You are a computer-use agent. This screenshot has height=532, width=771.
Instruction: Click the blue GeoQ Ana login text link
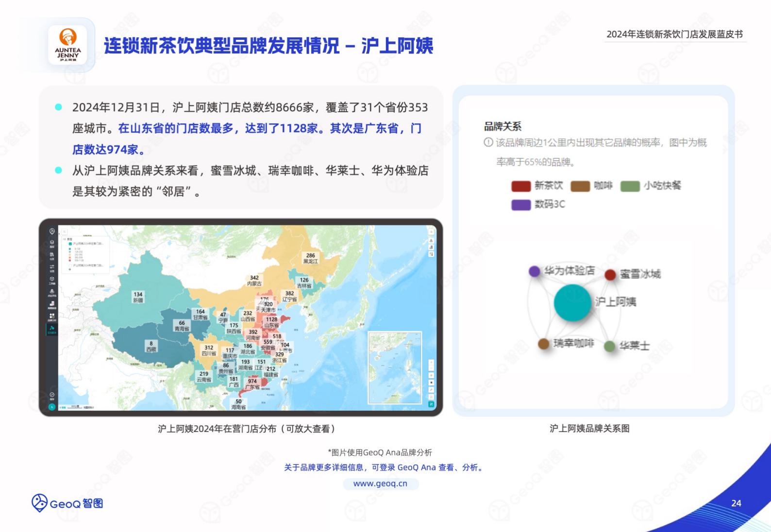[x=384, y=467]
